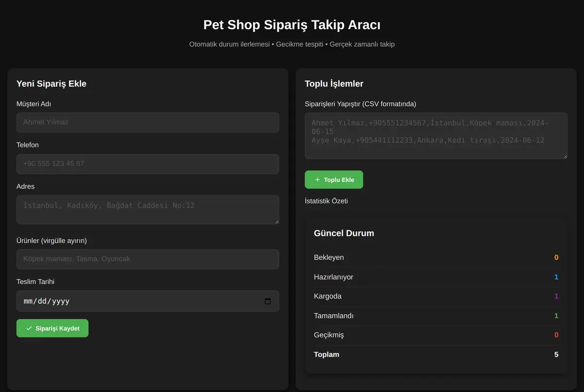This screenshot has width=584, height=392.
Task: Click the Teslim Tarihi label
Action: pos(36,282)
